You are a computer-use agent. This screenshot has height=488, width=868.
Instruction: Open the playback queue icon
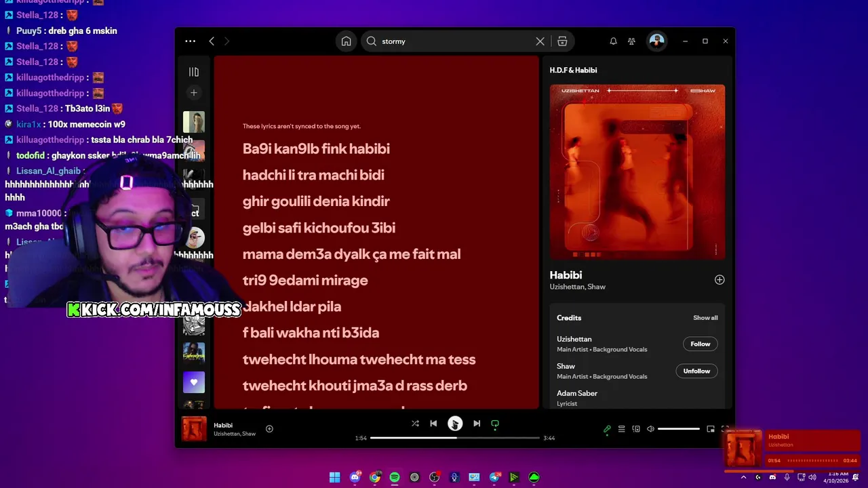click(621, 429)
